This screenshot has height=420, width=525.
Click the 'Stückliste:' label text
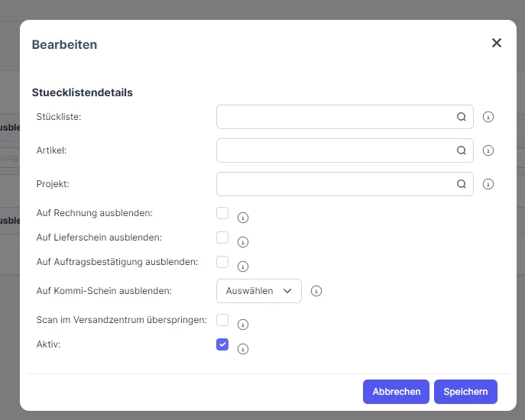click(x=59, y=117)
